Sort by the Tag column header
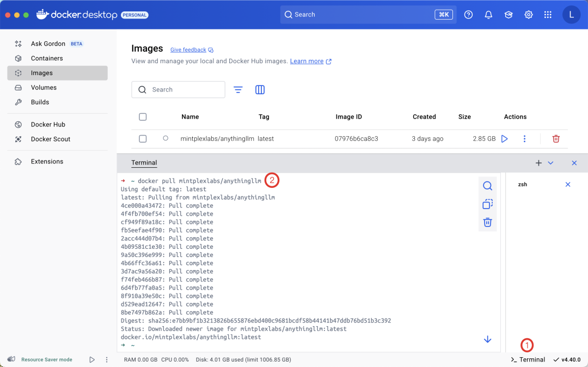 point(264,117)
